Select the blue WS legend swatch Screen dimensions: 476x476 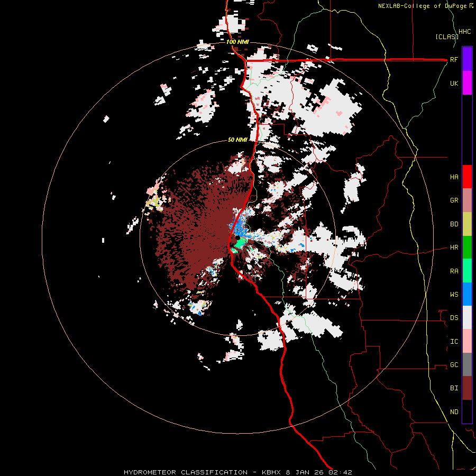[467, 294]
